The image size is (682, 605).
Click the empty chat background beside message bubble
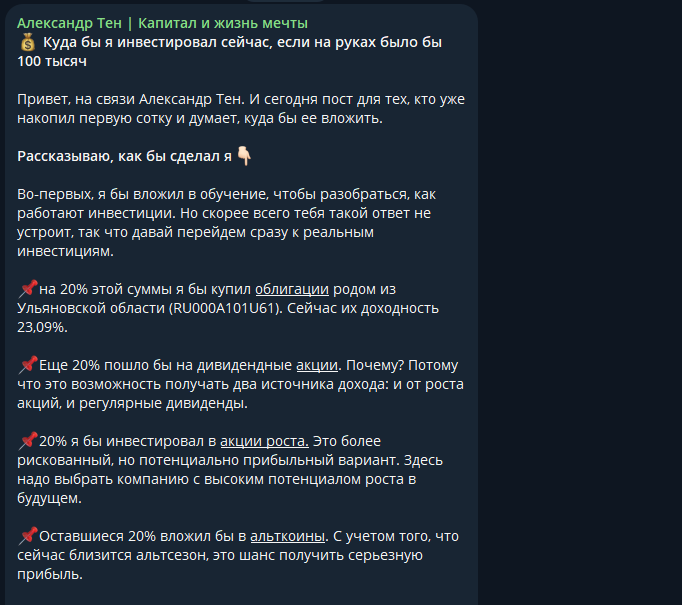578,304
